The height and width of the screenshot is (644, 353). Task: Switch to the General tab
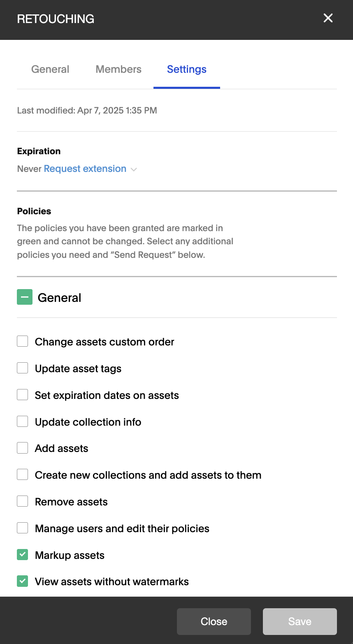50,69
